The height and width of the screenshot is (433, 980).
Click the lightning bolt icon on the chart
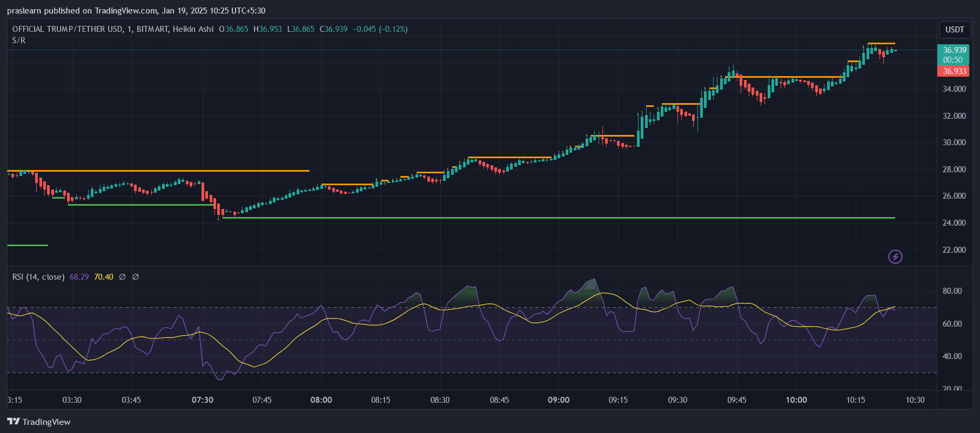coord(895,256)
